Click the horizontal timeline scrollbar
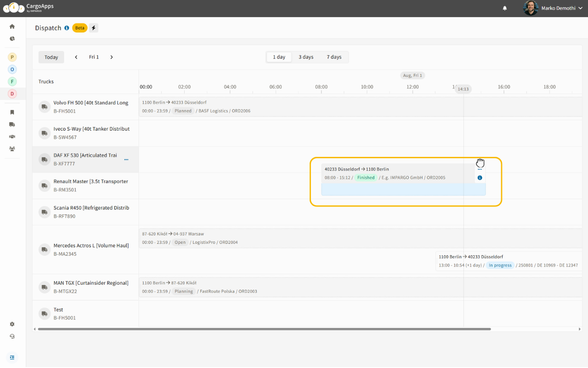 (264, 329)
